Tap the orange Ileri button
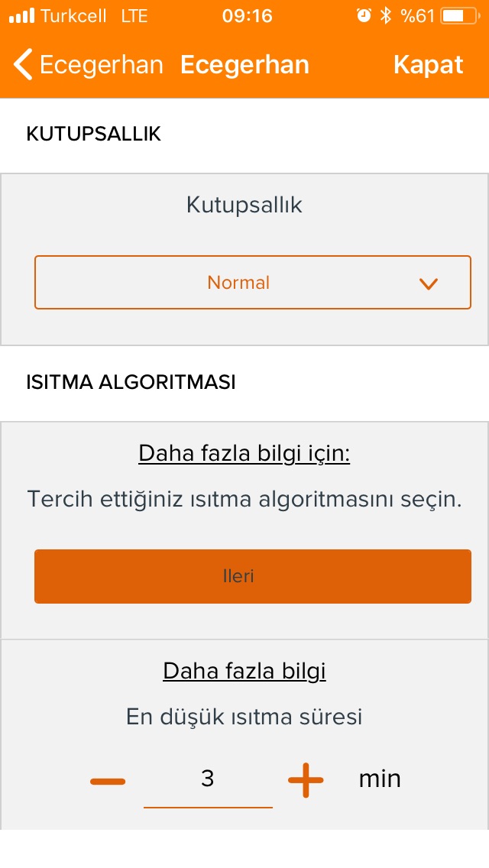Image resolution: width=489 pixels, height=868 pixels. tap(253, 576)
